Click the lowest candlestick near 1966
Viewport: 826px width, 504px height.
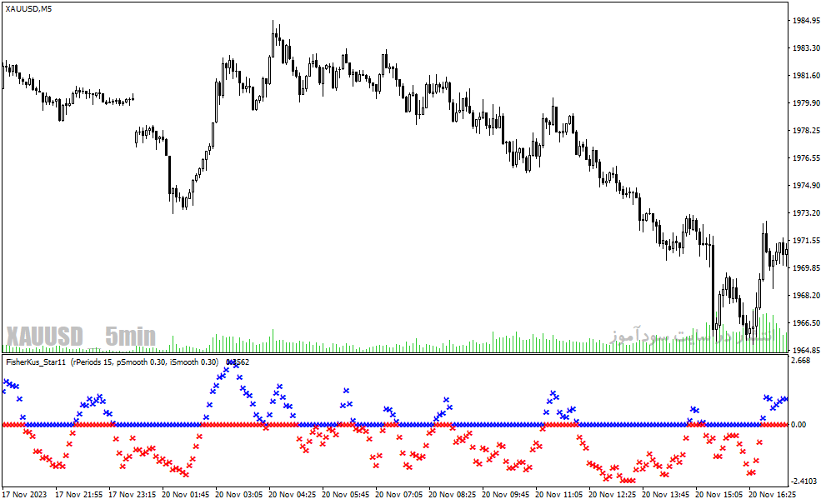[x=748, y=327]
